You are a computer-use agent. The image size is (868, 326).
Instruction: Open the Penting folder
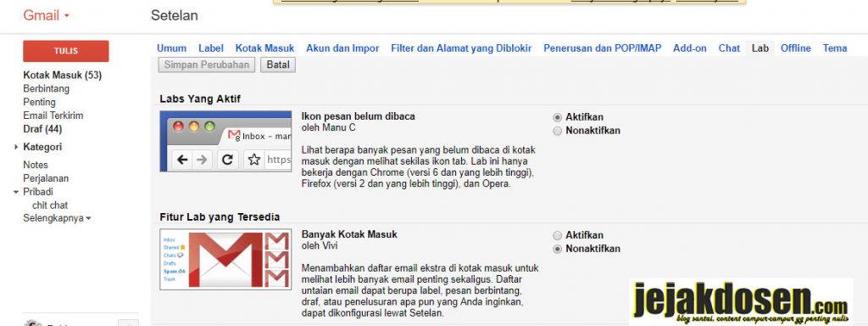(x=39, y=102)
